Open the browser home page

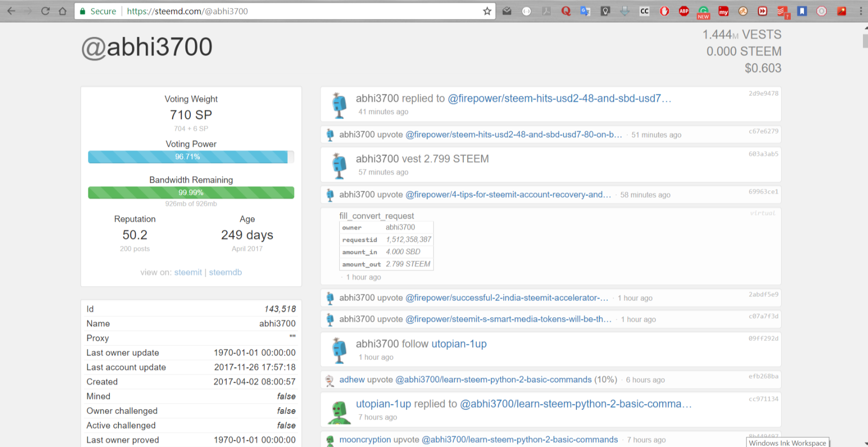pyautogui.click(x=63, y=11)
